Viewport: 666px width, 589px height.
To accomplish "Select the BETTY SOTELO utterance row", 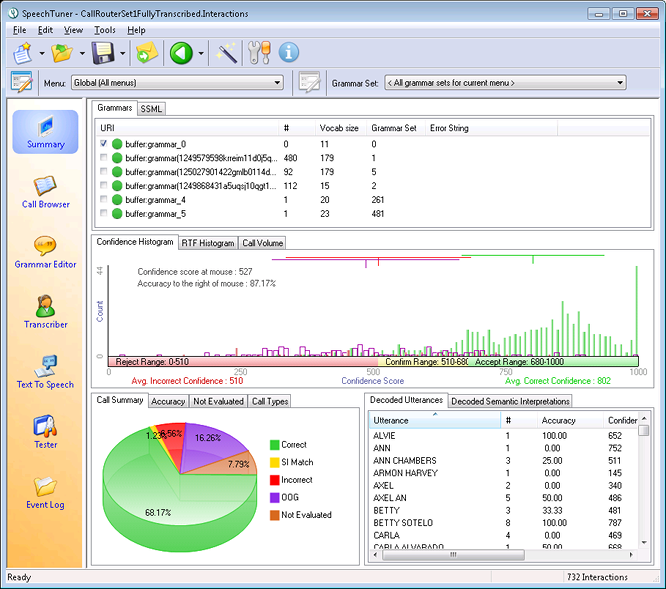I will pyautogui.click(x=503, y=523).
